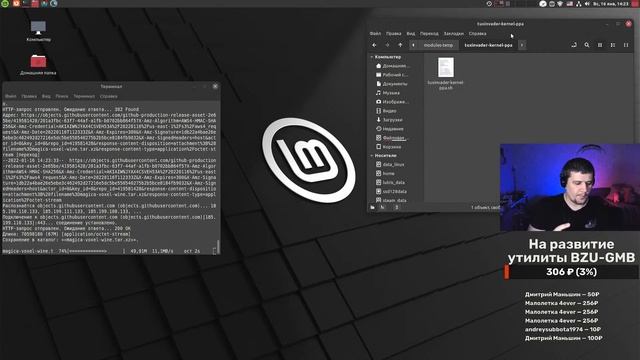Open terminal Поиск menu
This screenshot has width=640, height=360.
click(62, 96)
